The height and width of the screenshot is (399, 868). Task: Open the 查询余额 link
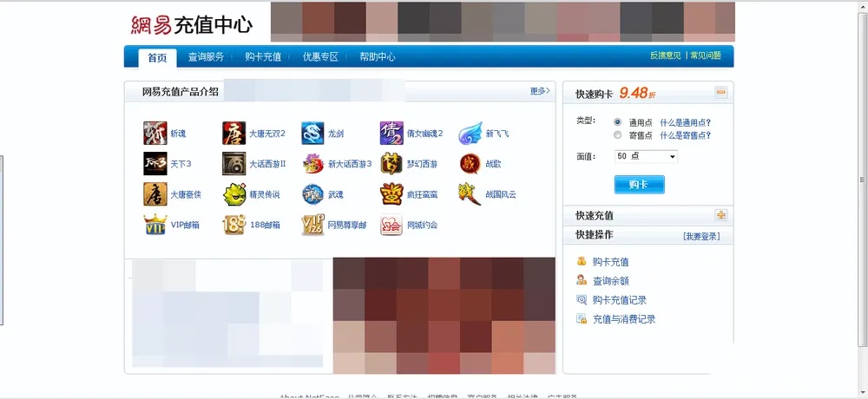pyautogui.click(x=610, y=281)
